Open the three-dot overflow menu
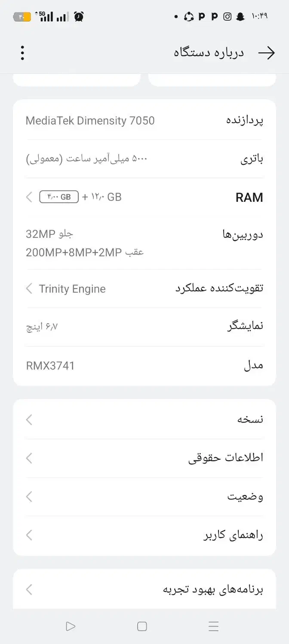The image size is (289, 644). pos(22,52)
